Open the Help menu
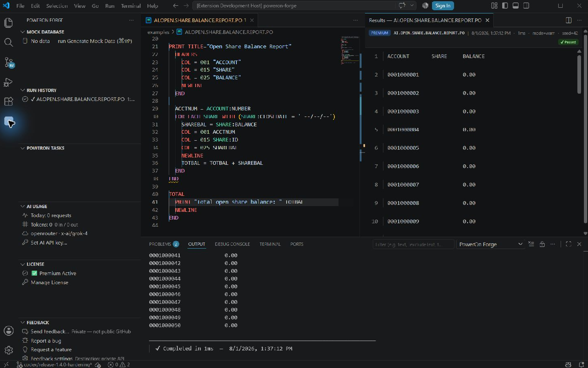Image resolution: width=588 pixels, height=368 pixels. tap(152, 6)
